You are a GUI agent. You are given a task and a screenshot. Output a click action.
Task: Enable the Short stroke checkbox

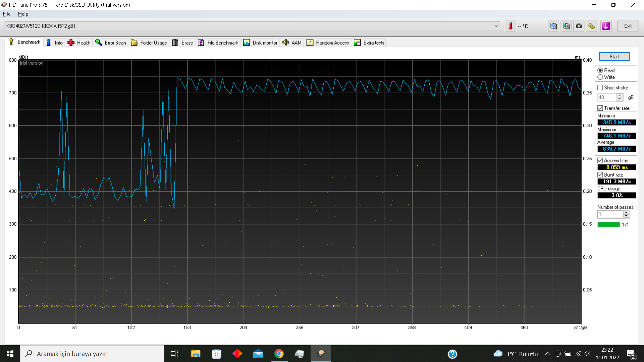[x=600, y=87]
